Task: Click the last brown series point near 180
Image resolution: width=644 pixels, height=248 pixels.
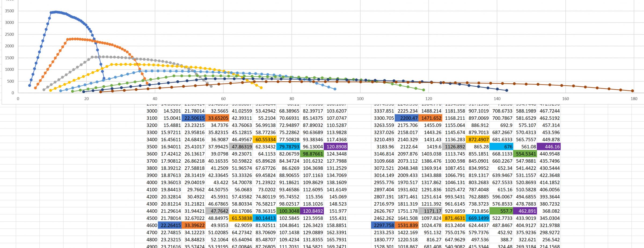Action: point(632,91)
